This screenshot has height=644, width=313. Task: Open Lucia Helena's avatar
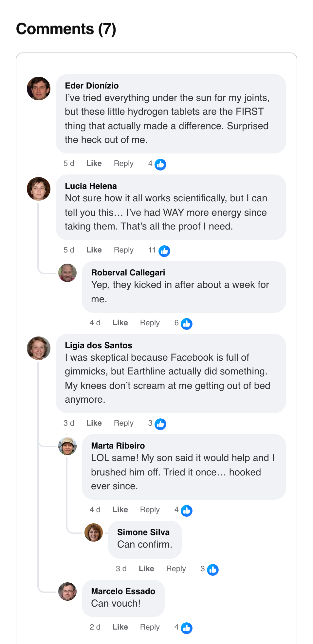click(x=39, y=189)
